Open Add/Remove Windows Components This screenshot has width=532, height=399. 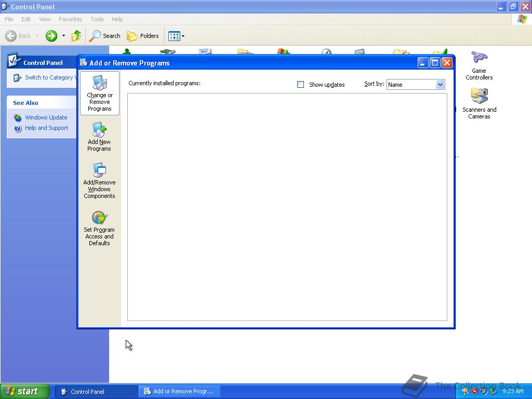click(99, 180)
